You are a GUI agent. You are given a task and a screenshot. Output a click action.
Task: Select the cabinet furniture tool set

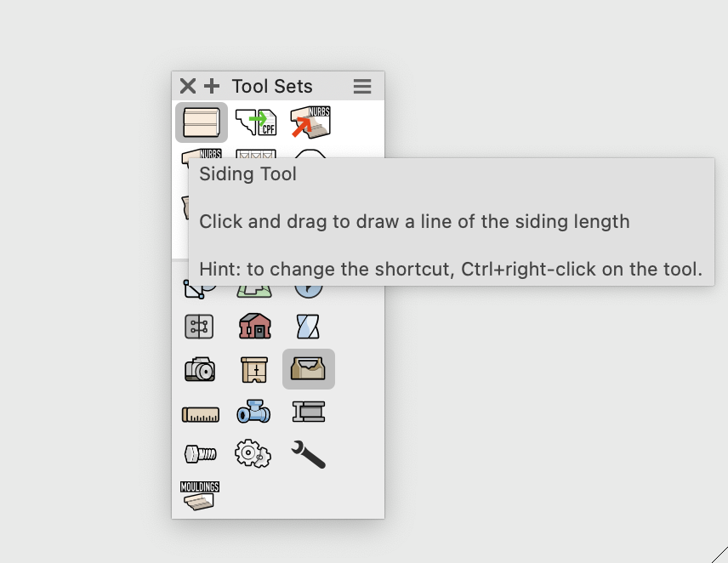coord(254,369)
